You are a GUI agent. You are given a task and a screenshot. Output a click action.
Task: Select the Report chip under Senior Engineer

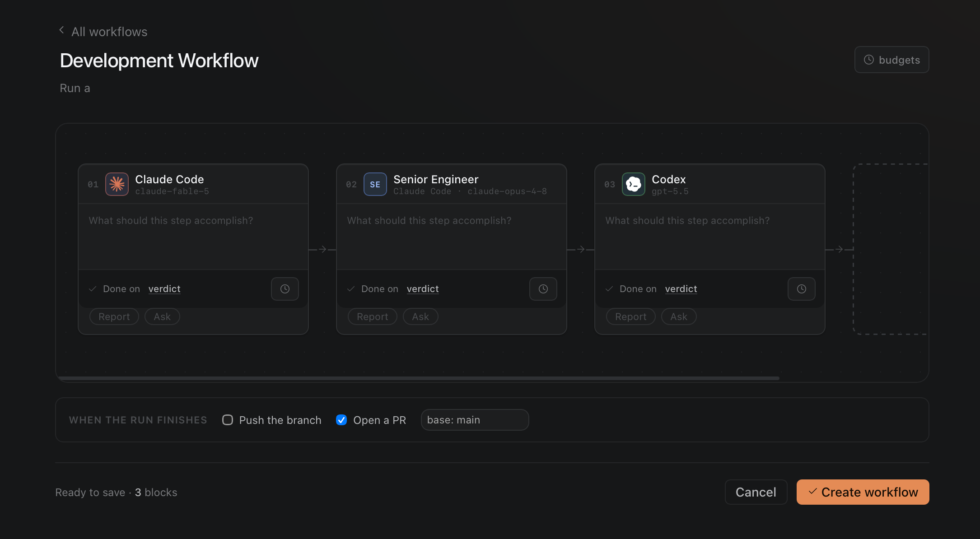tap(373, 317)
